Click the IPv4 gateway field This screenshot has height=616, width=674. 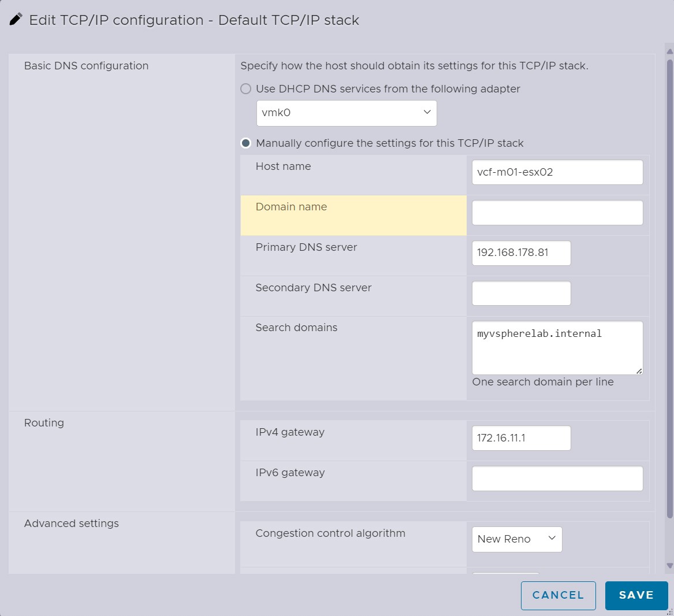click(520, 437)
